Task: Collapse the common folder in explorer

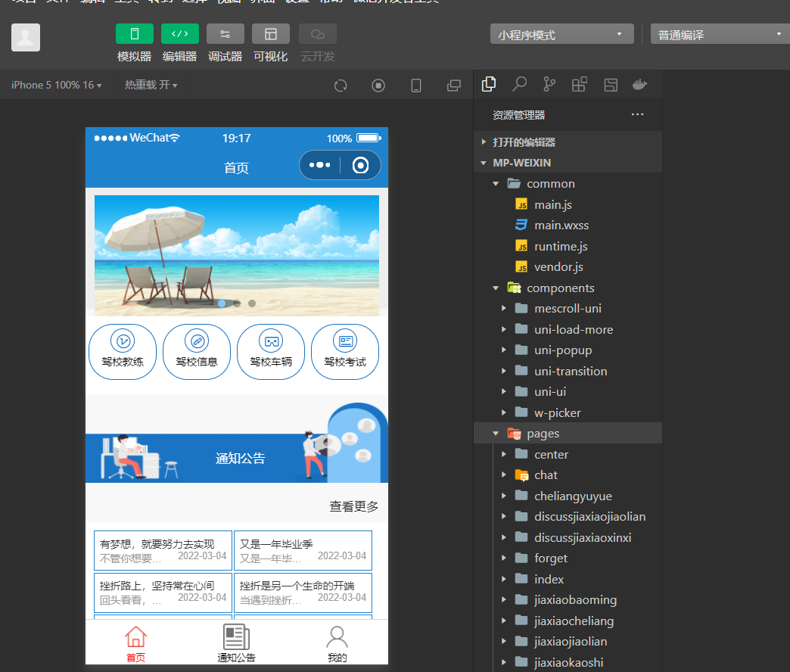Action: coord(496,183)
